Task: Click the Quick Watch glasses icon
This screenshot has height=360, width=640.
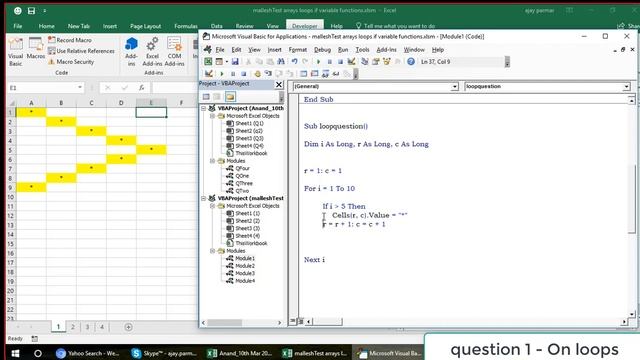Action: [x=336, y=74]
